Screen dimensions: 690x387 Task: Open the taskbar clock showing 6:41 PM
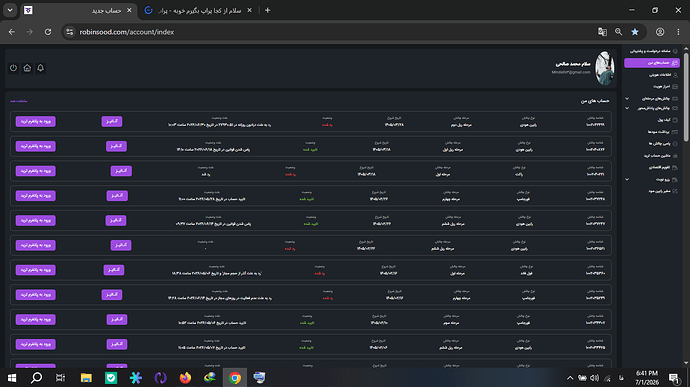pos(647,378)
